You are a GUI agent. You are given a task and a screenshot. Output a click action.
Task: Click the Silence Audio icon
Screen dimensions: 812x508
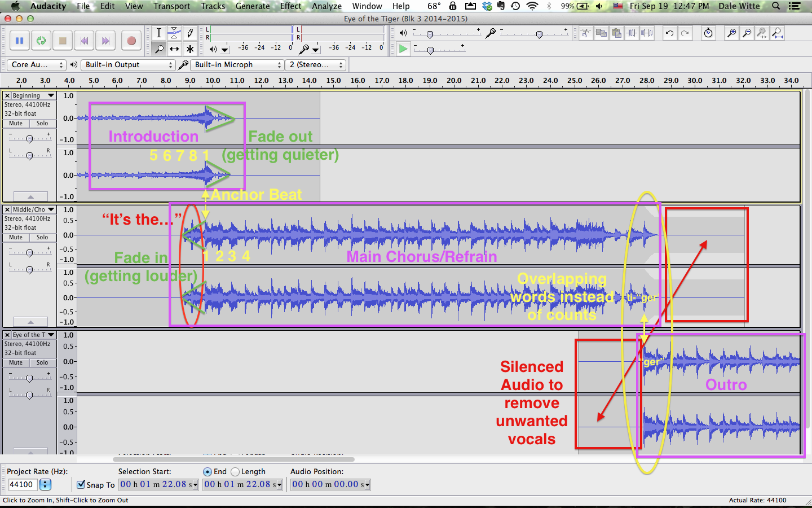click(647, 33)
